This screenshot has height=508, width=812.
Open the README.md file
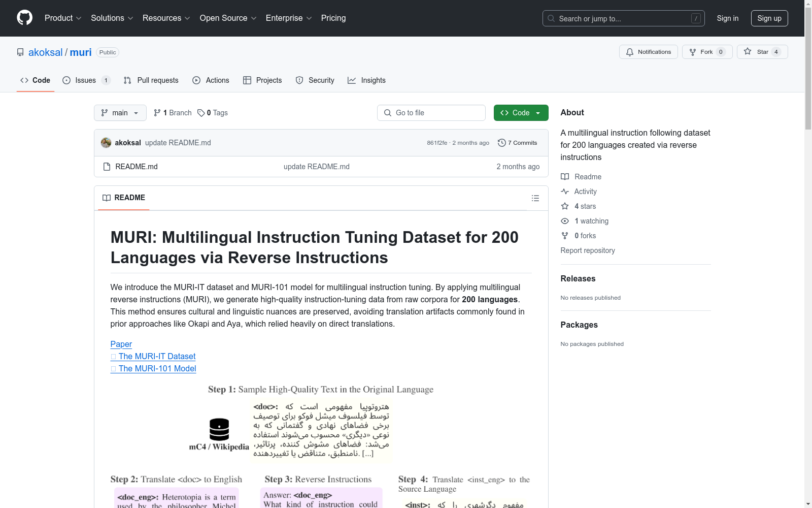(137, 167)
